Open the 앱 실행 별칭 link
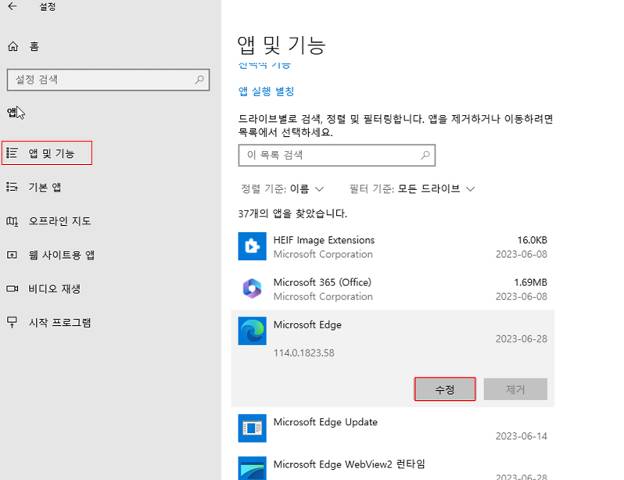 tap(266, 91)
